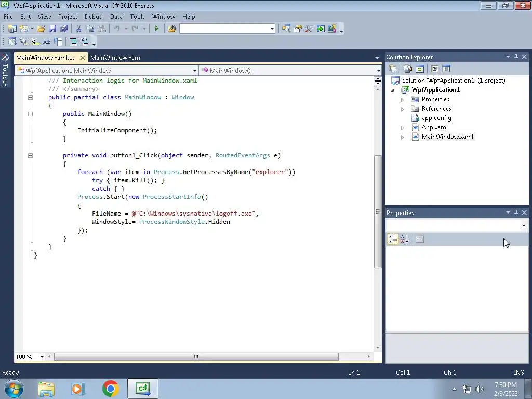Expand the MainWindow.xaml node
This screenshot has width=532, height=399.
403,137
